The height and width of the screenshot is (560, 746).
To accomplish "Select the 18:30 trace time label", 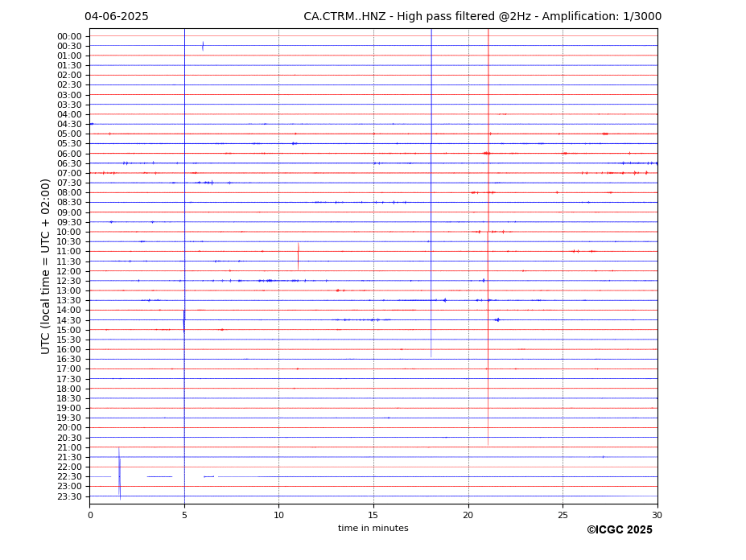I will point(69,399).
